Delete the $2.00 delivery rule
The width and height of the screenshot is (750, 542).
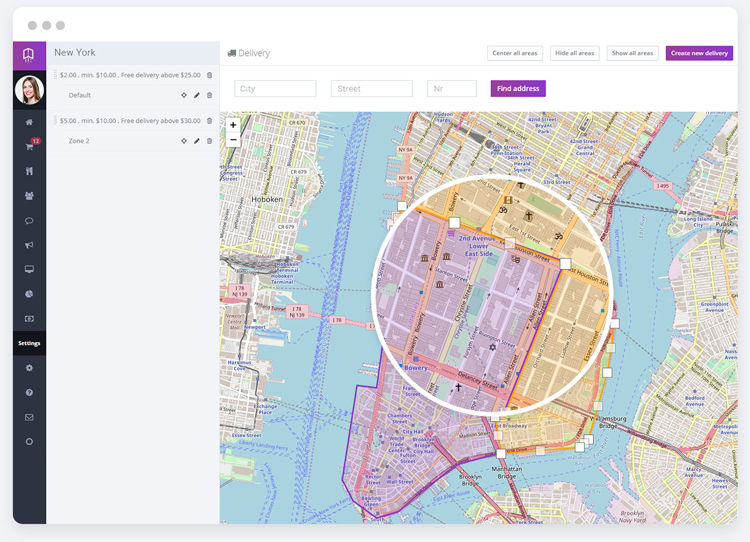[210, 75]
